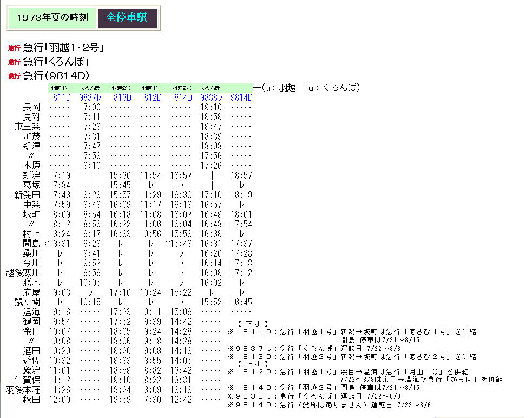Click the heading 急行「くろんぼ」
Screen dimensions: 532x418
(56, 62)
